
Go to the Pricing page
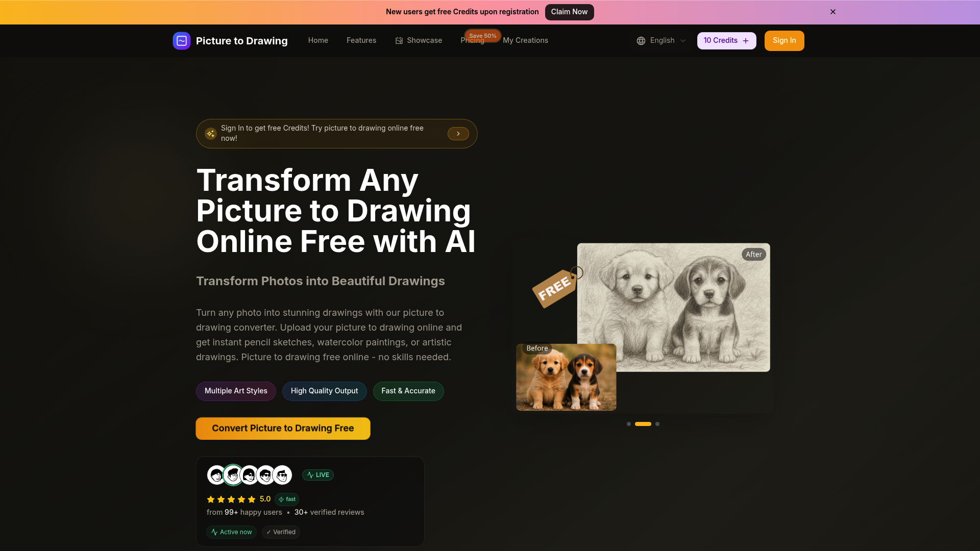click(472, 41)
